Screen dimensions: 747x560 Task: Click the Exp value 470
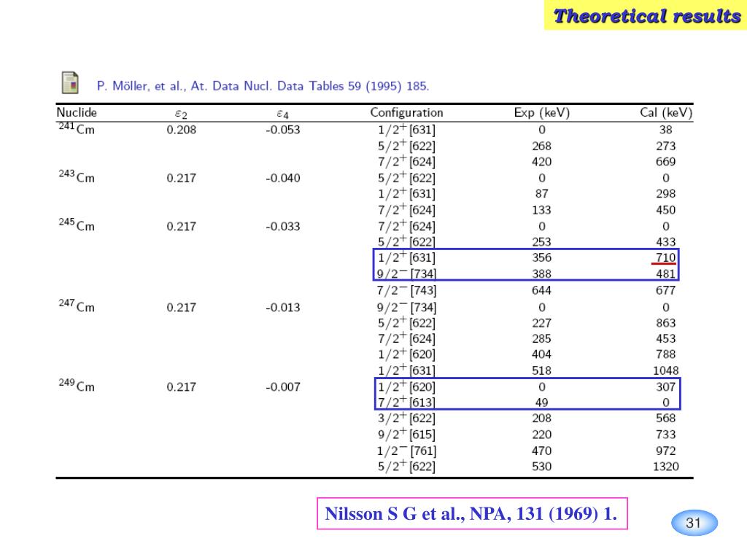(542, 451)
